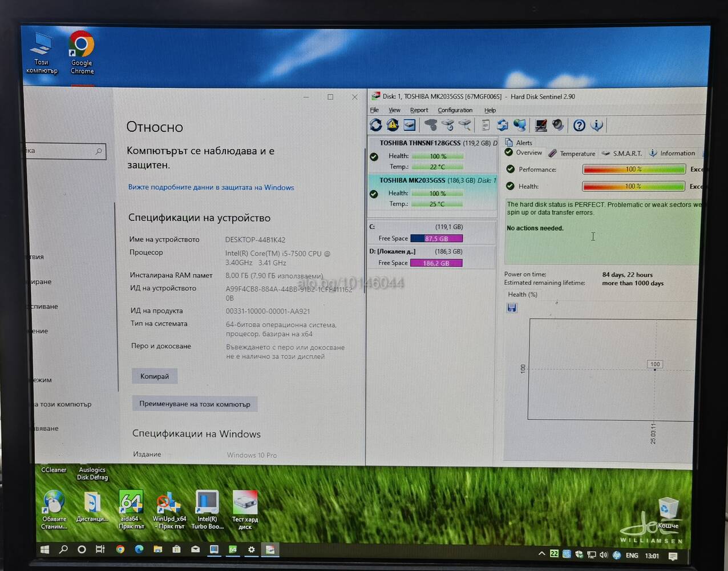
Task: Select the TOSHIBA THNSNF128GCSS disk
Action: (x=432, y=154)
